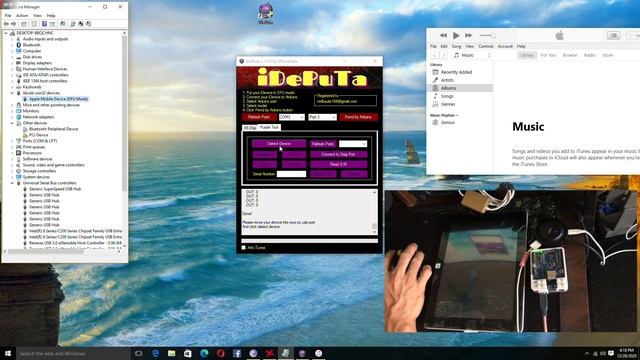Screen dimensions: 640x360
Task: Open iTunes Account menu
Action: (505, 46)
